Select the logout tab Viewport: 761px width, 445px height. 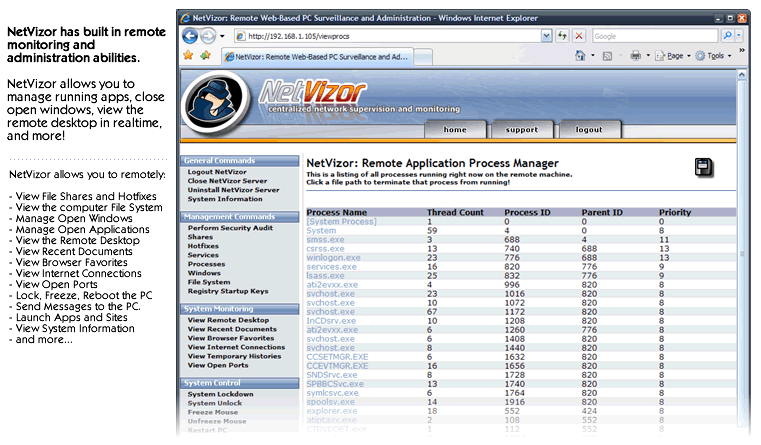coord(588,130)
